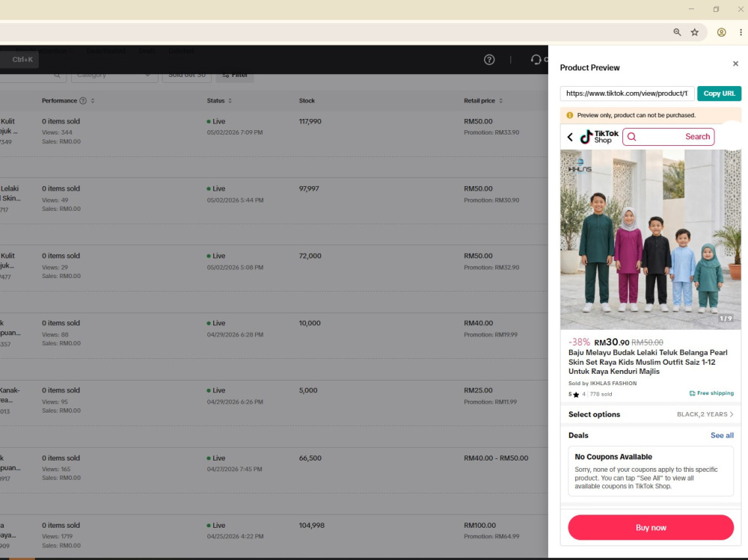This screenshot has height=560, width=748.
Task: Expand Select options BLACK,2 YEARS
Action: (651, 414)
